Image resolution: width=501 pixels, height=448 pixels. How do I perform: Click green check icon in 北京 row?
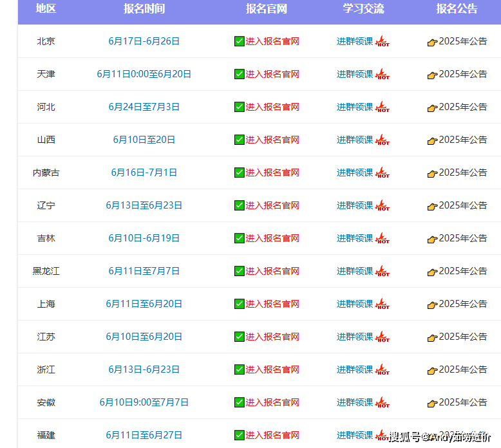click(x=240, y=41)
